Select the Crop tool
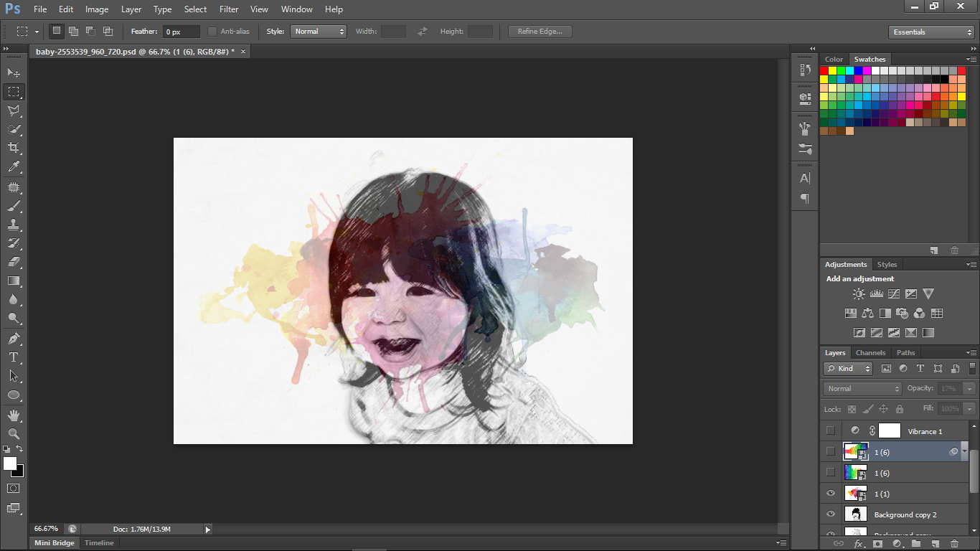The image size is (980, 551). click(x=14, y=148)
